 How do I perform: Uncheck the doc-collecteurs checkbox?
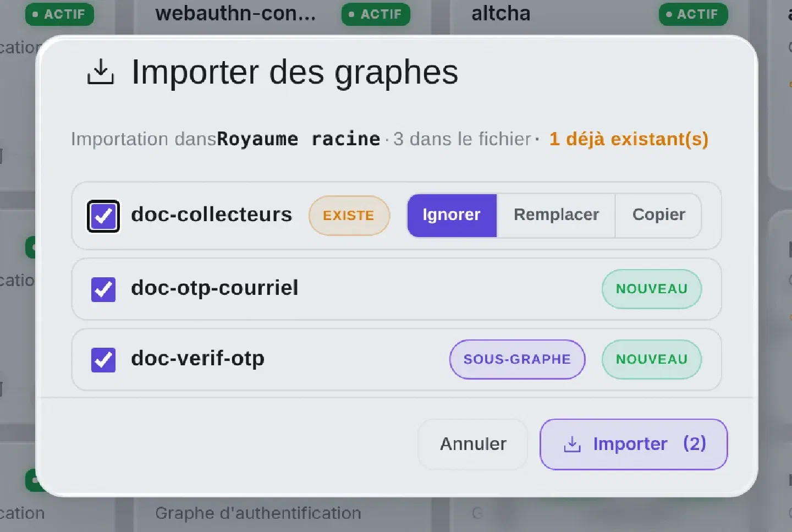tap(103, 216)
